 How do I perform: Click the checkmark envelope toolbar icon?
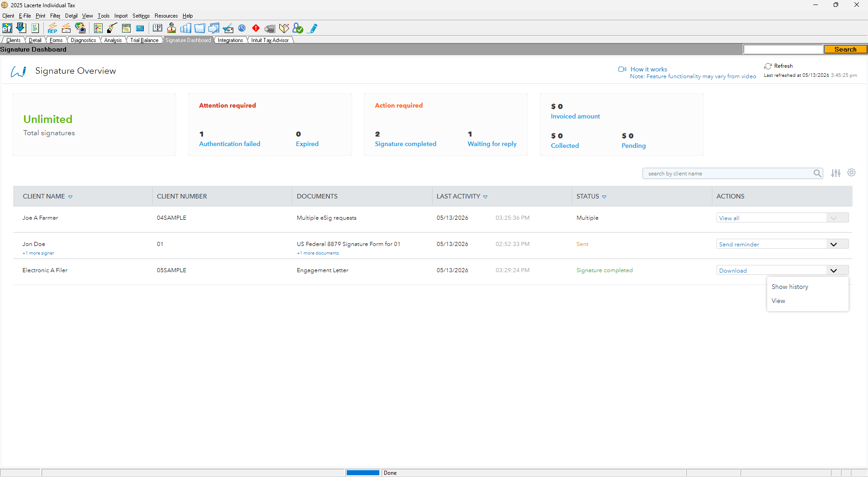pyautogui.click(x=228, y=28)
